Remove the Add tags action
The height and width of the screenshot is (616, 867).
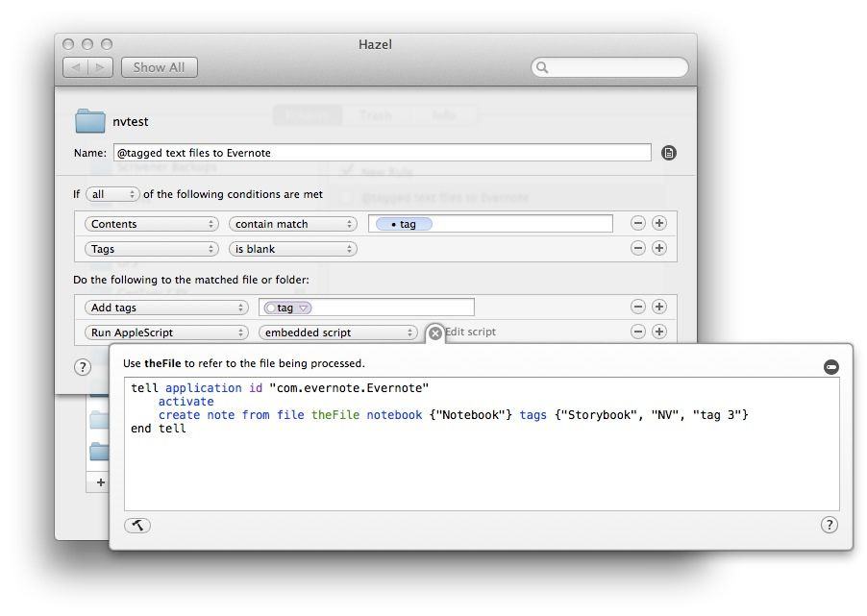[x=637, y=308]
